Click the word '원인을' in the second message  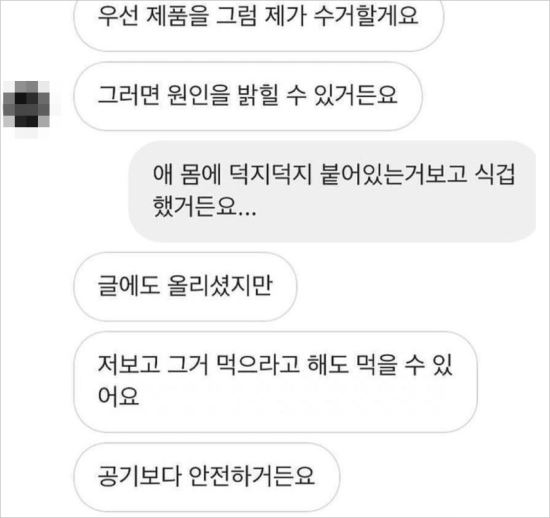point(199,95)
